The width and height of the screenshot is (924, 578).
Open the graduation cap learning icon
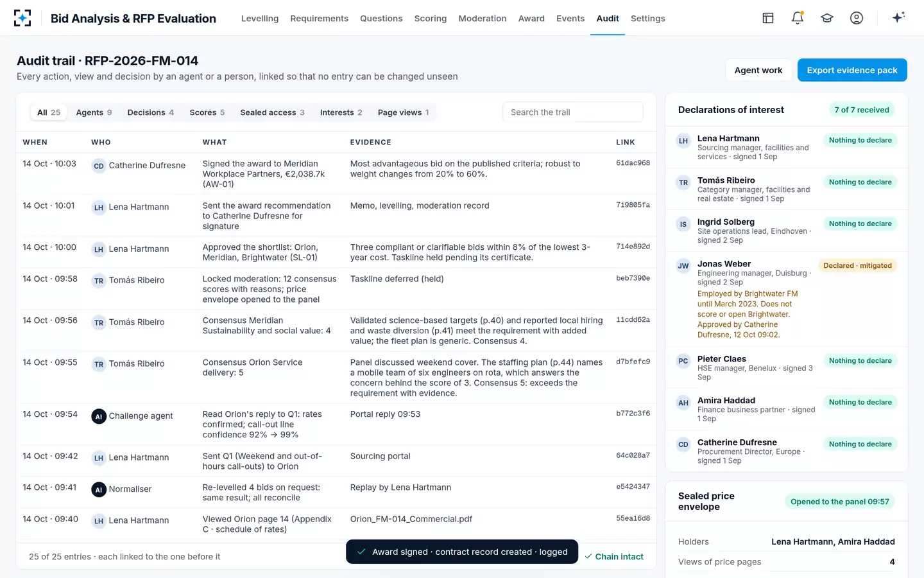coord(827,18)
